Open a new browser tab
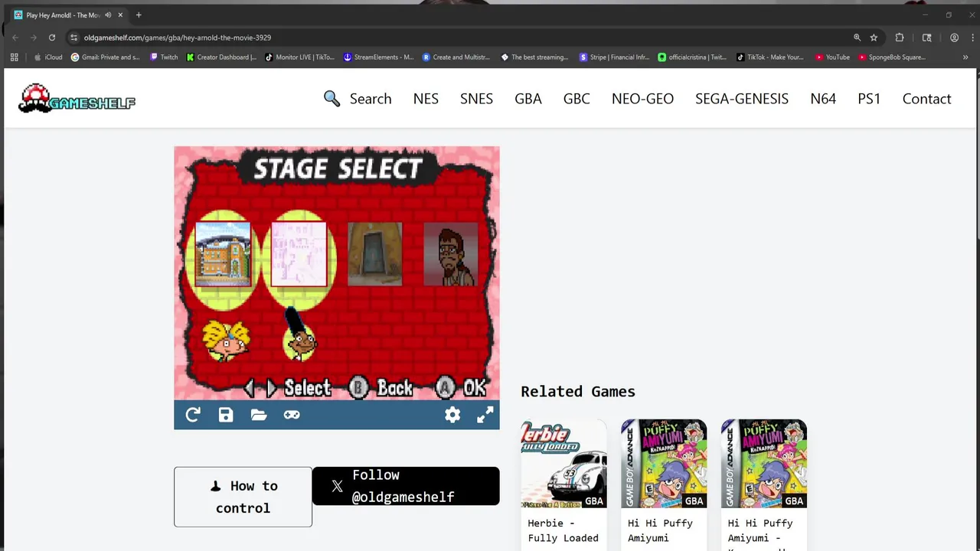Screen dimensions: 980x551 pos(139,15)
